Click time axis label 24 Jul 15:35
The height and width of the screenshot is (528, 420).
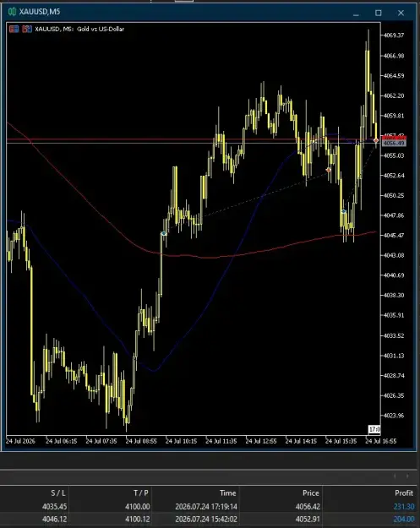pyautogui.click(x=341, y=441)
